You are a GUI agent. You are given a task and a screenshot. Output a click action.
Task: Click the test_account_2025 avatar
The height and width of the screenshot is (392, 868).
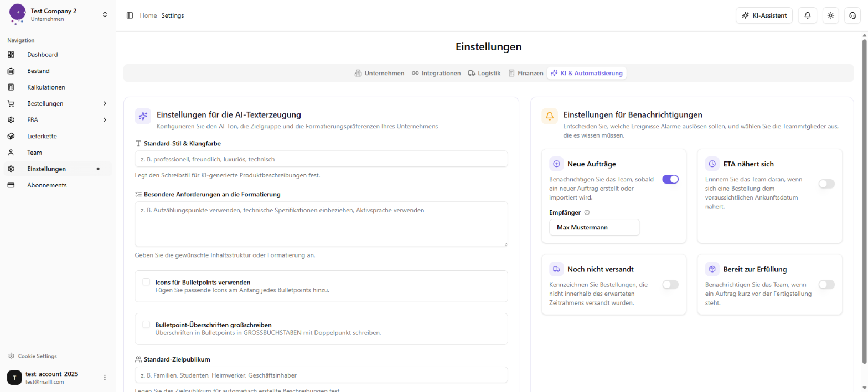pos(14,378)
